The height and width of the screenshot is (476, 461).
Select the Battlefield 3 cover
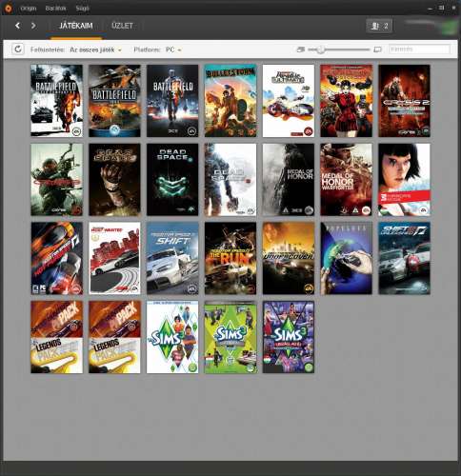pos(172,101)
